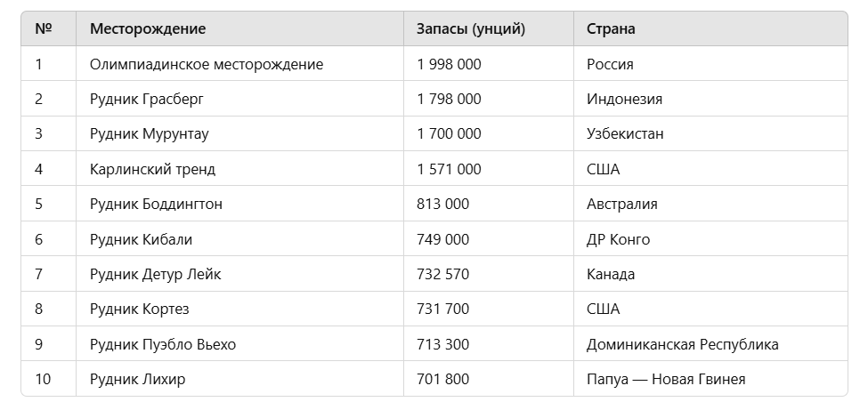
Task: Select the Узбекистан country cell
Action: click(625, 134)
